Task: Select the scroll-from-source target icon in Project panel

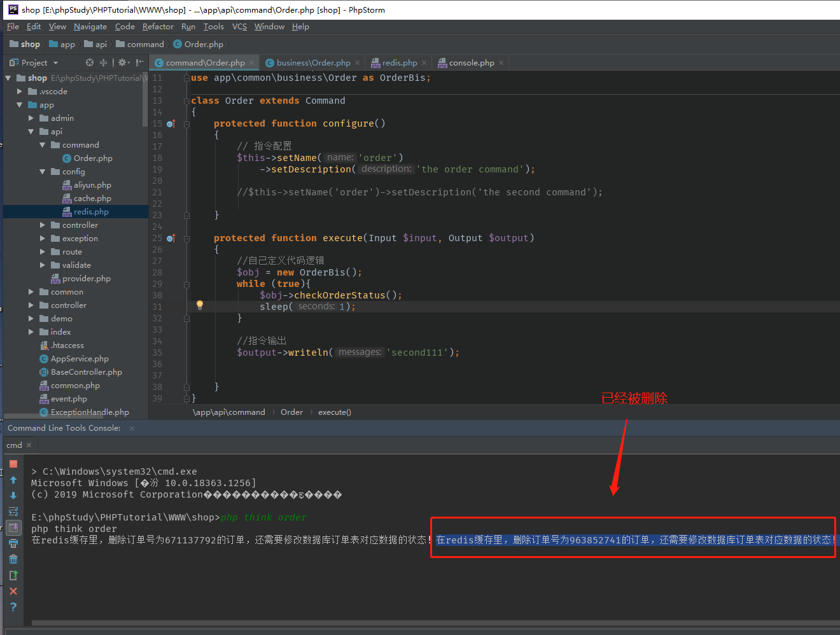Action: coord(89,62)
